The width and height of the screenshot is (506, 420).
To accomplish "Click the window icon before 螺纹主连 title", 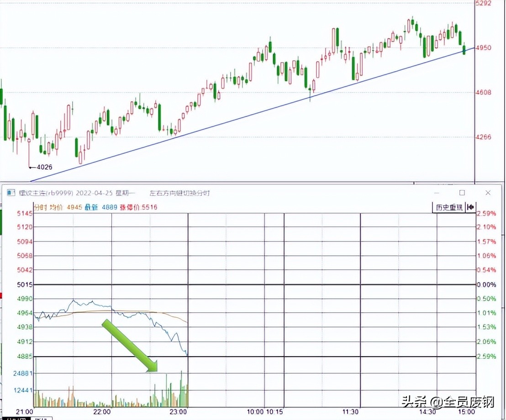I will pyautogui.click(x=11, y=193).
